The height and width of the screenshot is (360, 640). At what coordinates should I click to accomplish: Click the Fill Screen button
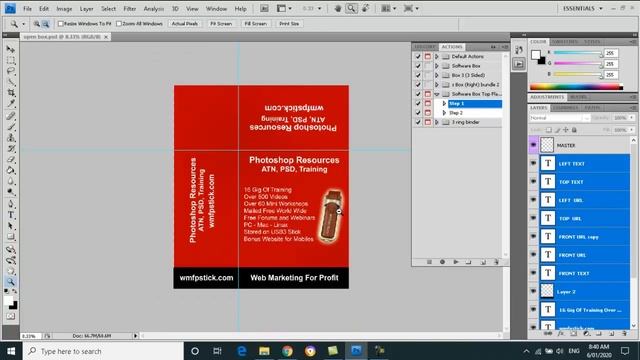[x=256, y=24]
